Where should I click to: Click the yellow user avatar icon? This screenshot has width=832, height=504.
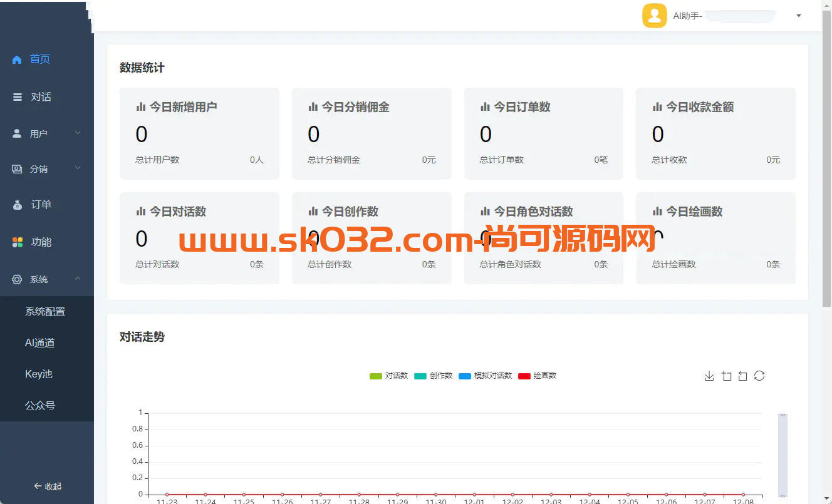[x=654, y=16]
